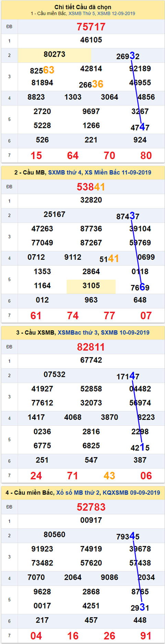Screen dimensions: 165x644
Task: Select the prize 6 number 221
Action: click(x=91, y=140)
